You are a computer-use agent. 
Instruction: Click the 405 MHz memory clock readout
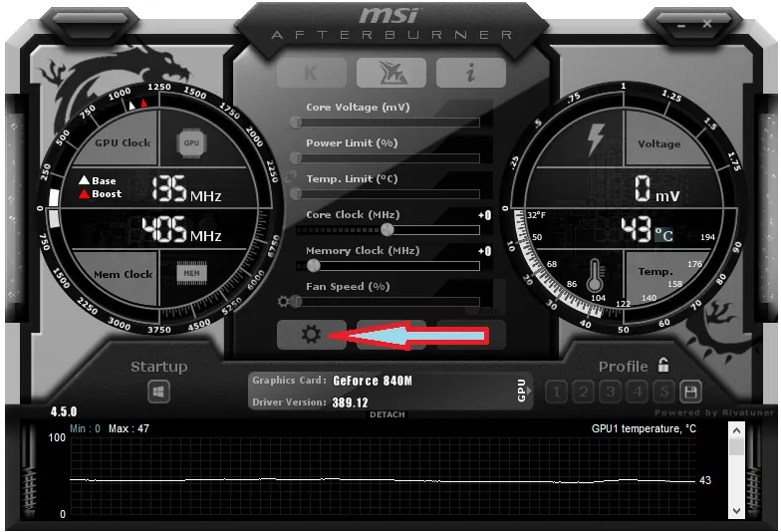pyautogui.click(x=181, y=229)
